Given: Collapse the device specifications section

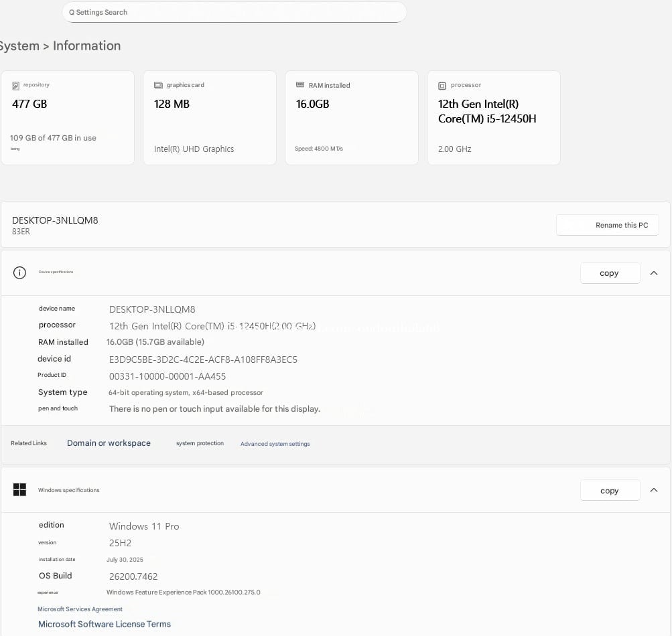Looking at the screenshot, I should tap(654, 273).
